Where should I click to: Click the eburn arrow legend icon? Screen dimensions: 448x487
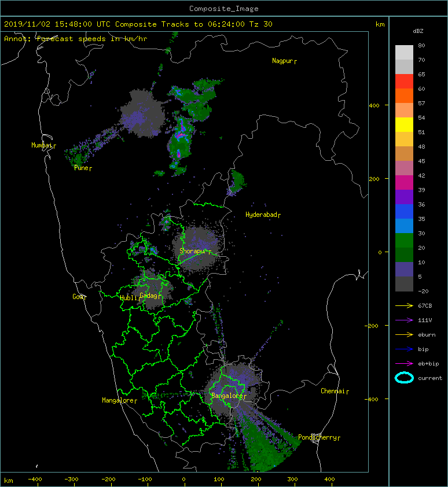coord(404,335)
